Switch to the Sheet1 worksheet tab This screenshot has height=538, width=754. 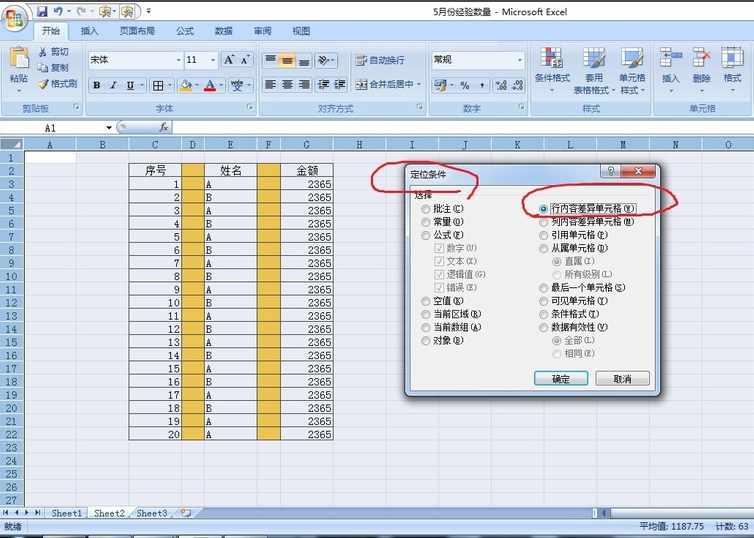[66, 513]
